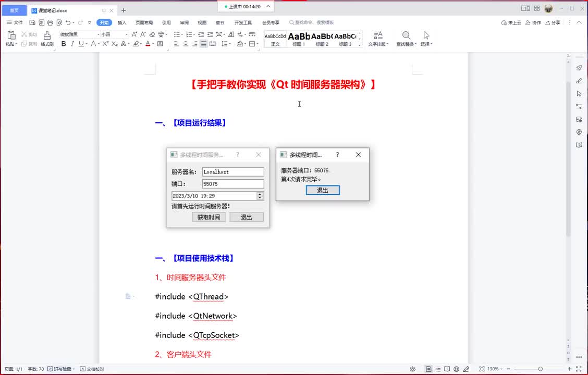Clear formatting with the eraser icon

pos(152,34)
